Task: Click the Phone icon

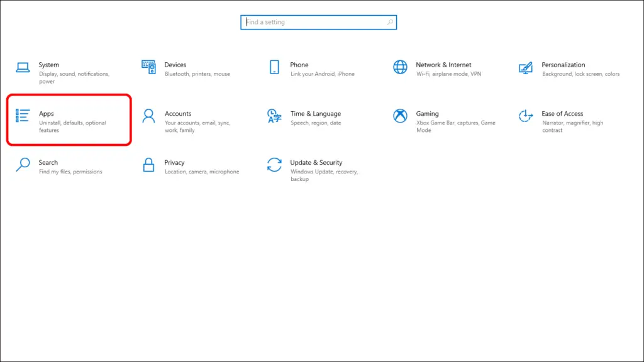Action: [x=274, y=67]
